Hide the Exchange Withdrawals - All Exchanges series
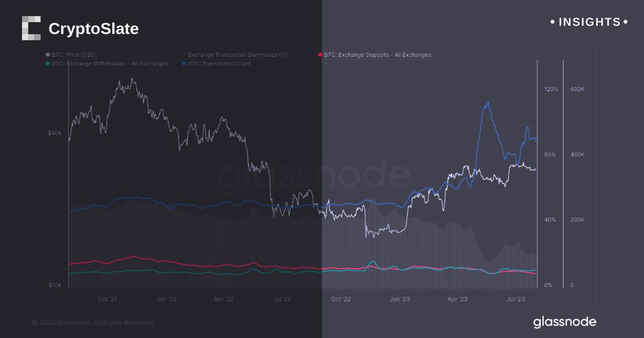The image size is (644, 338). point(110,63)
